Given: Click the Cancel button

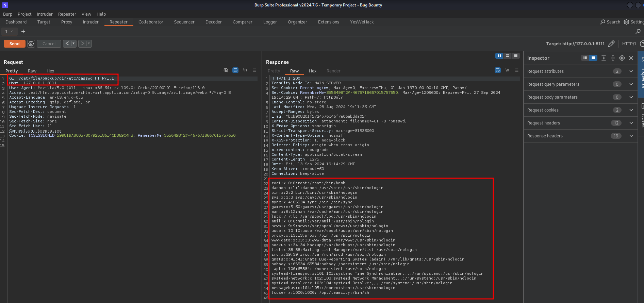Looking at the screenshot, I should pyautogui.click(x=49, y=44).
